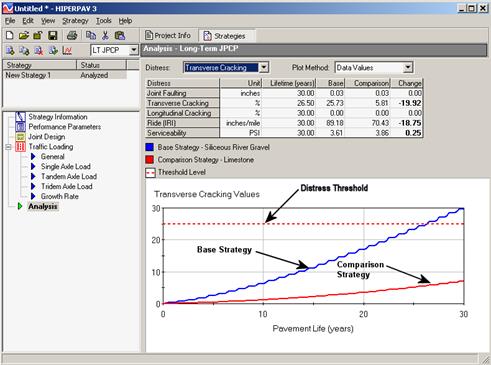Select Joint Design in tree
Viewport: 491px width, 365px height.
[46, 137]
